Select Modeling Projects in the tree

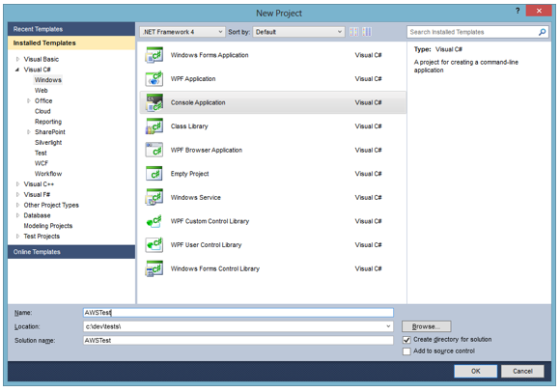pos(48,226)
